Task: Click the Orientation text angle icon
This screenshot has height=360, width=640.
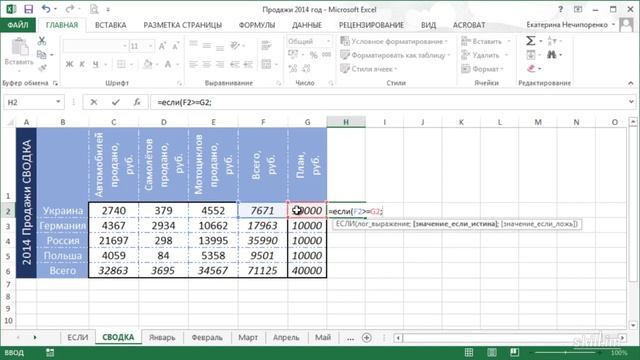Action: [235, 45]
